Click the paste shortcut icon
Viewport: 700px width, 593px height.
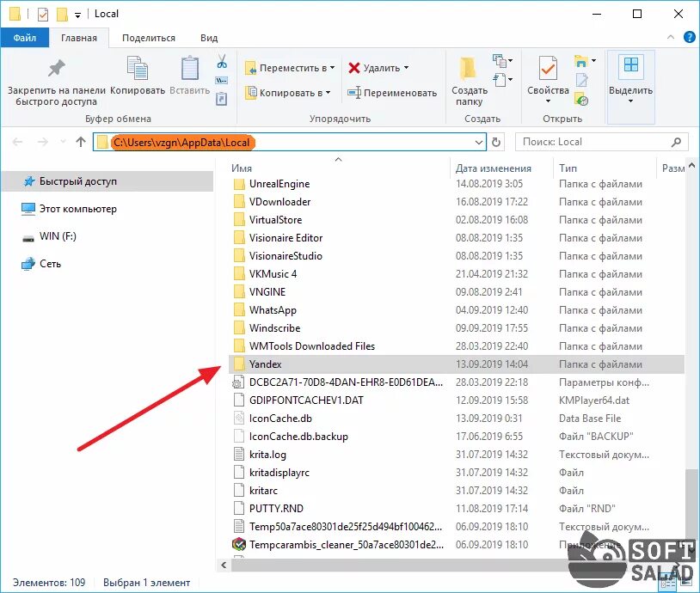[x=221, y=99]
